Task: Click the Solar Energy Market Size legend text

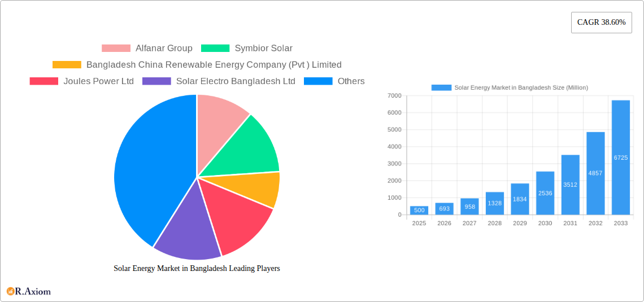Action: (521, 88)
